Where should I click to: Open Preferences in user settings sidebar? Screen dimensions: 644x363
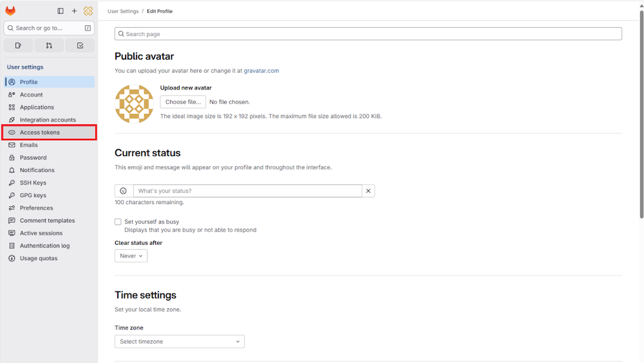pos(36,208)
